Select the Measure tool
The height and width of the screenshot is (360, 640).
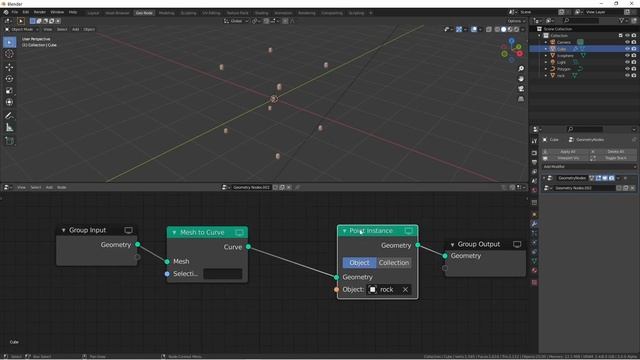click(9, 128)
